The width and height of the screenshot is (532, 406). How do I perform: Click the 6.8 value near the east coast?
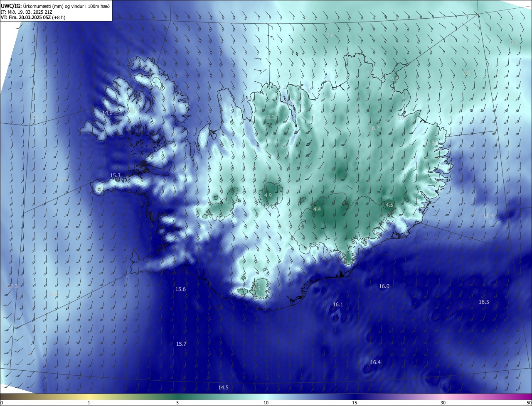coord(431,143)
